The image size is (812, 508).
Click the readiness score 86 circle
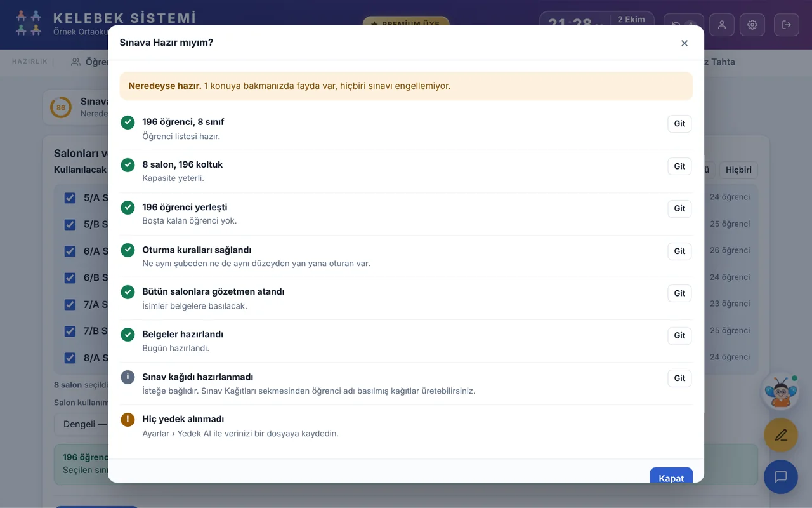click(61, 108)
